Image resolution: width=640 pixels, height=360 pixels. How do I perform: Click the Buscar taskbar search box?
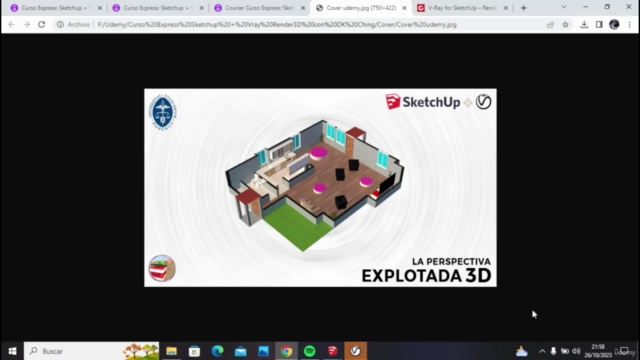pyautogui.click(x=91, y=351)
